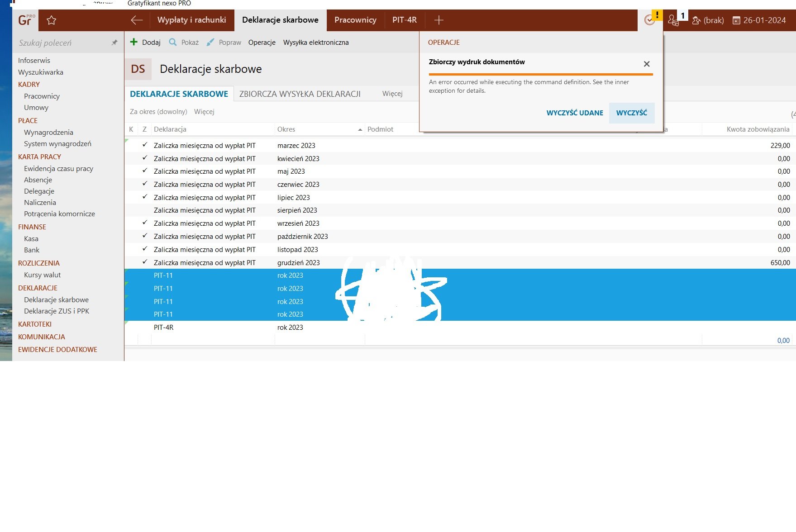Toggle the Z cell for sierpień 2023

(x=145, y=210)
